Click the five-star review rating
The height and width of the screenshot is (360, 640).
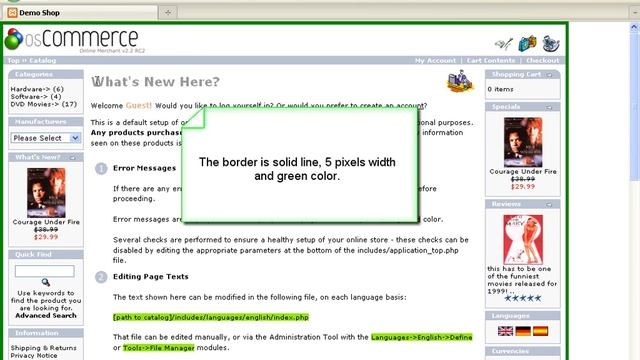pyautogui.click(x=522, y=298)
